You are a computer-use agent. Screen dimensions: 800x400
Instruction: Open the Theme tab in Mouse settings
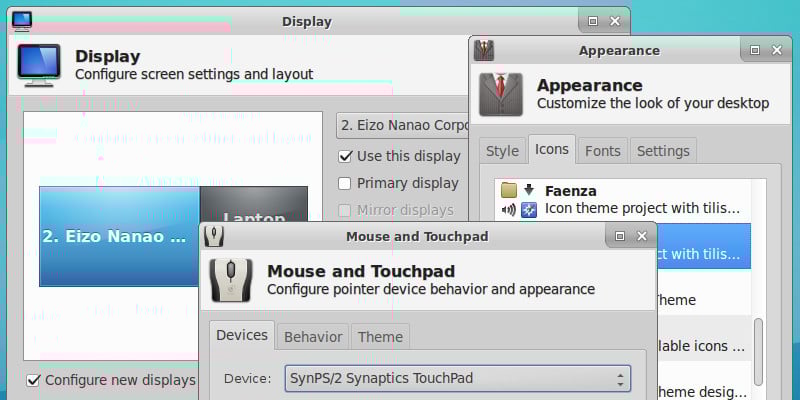pyautogui.click(x=380, y=337)
